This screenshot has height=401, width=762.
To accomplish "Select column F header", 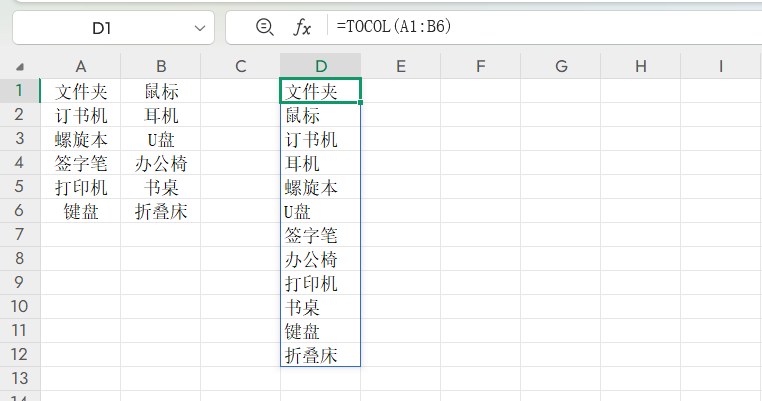I will [481, 66].
